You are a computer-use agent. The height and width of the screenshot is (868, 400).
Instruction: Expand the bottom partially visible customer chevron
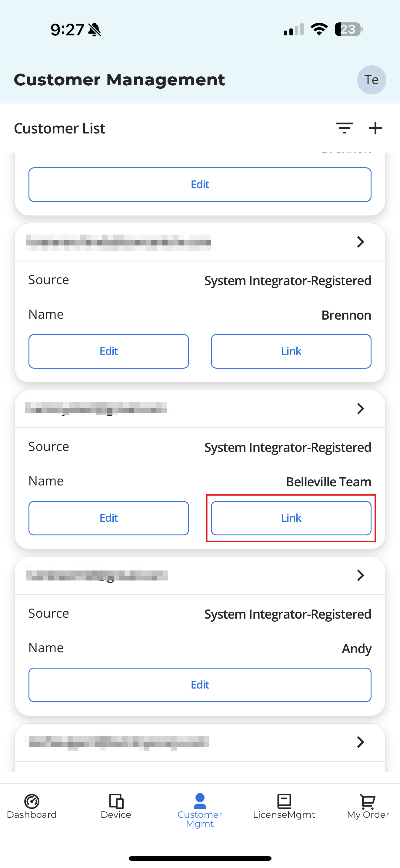click(x=360, y=742)
